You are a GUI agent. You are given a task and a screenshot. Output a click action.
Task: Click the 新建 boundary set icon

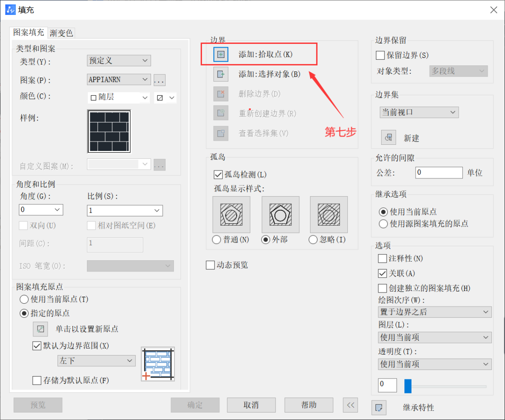[x=388, y=138]
